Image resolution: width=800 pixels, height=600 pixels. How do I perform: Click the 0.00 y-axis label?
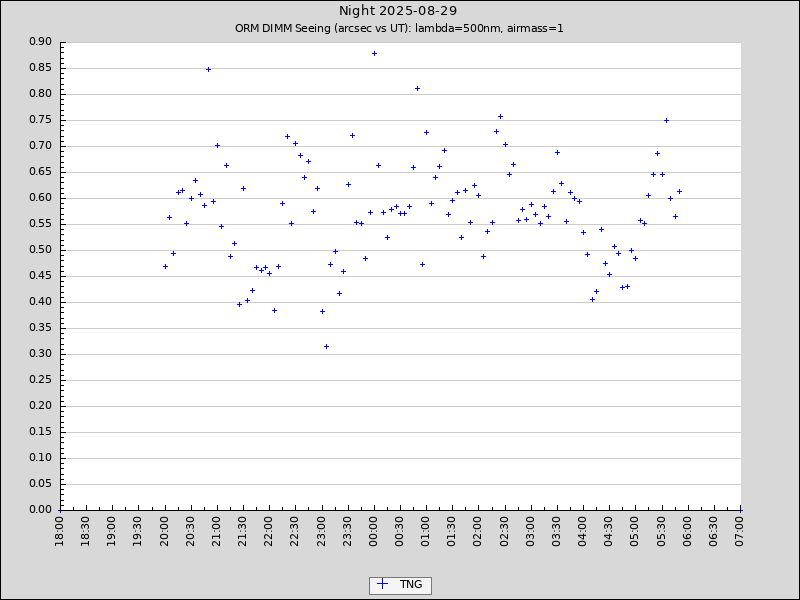(x=41, y=509)
